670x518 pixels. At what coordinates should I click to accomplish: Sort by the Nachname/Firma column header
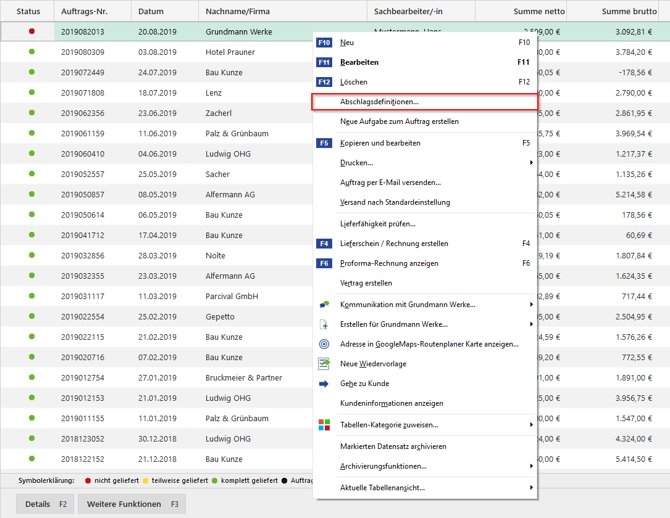coord(283,12)
